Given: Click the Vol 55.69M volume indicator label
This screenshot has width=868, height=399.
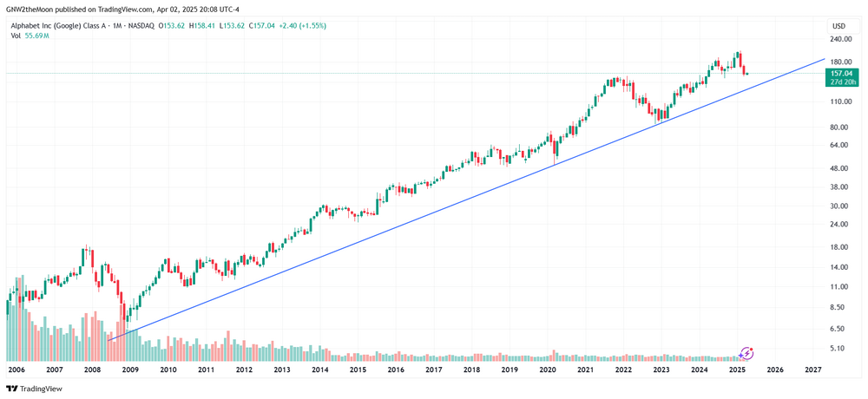Looking at the screenshot, I should click(30, 36).
